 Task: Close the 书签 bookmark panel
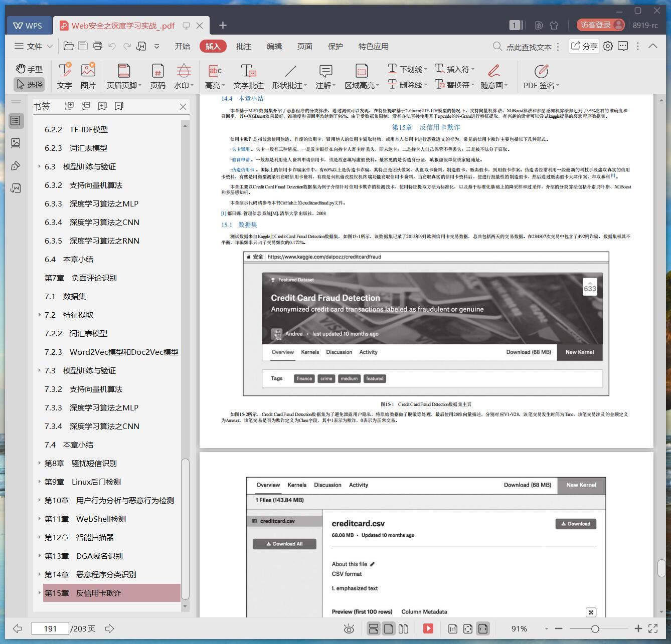183,106
